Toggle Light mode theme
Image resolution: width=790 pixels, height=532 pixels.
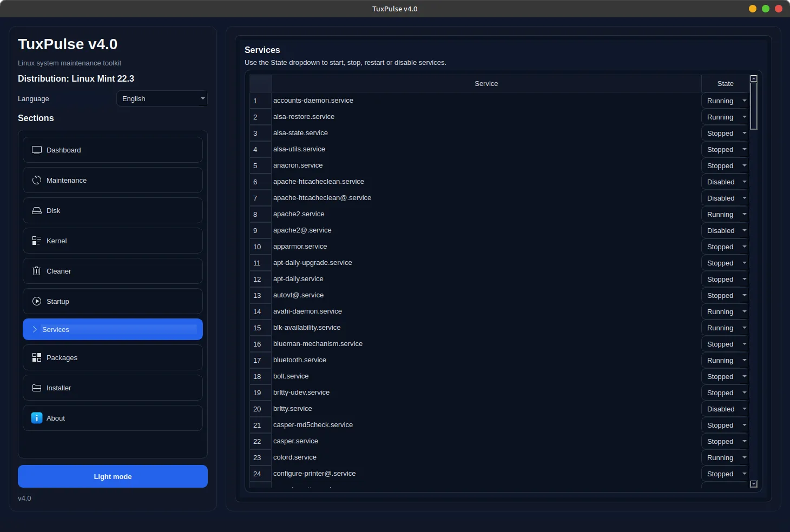click(x=113, y=476)
